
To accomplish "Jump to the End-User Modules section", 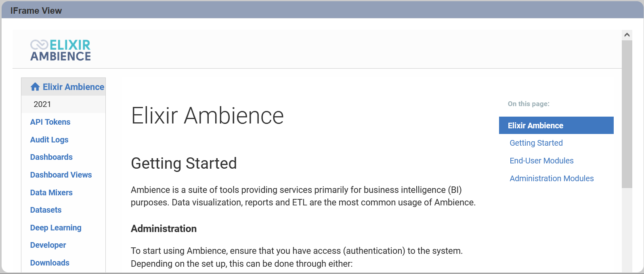I will click(x=541, y=161).
